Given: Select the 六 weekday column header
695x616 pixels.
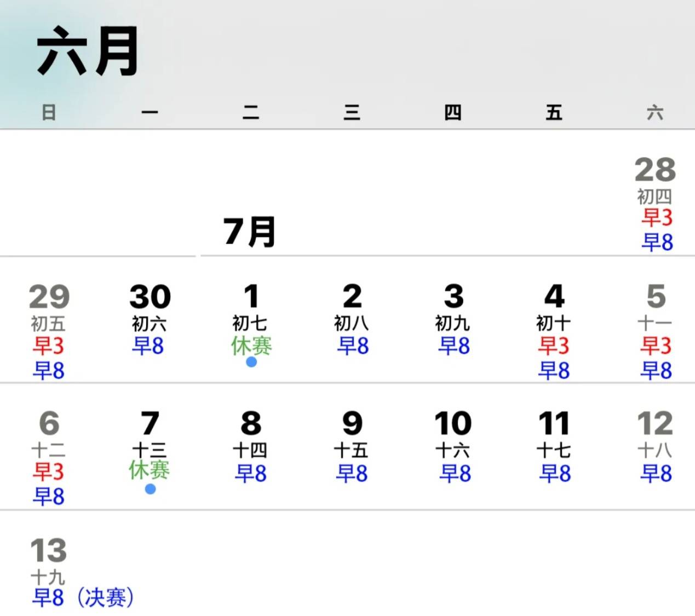Looking at the screenshot, I should (656, 113).
